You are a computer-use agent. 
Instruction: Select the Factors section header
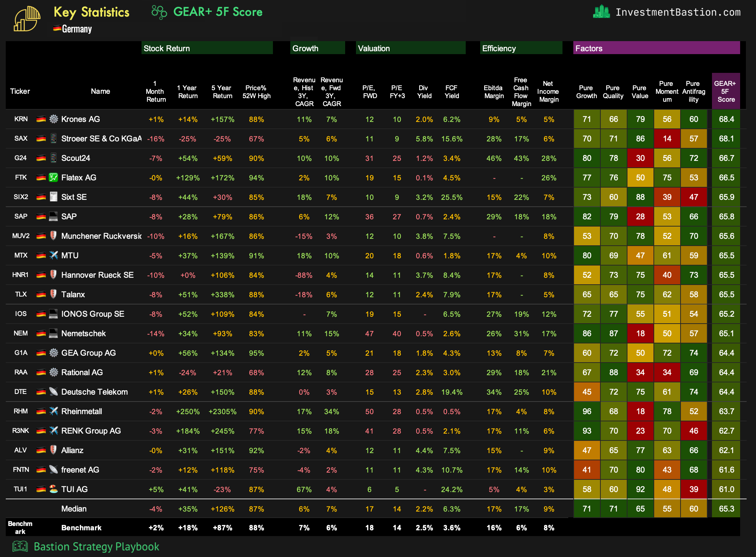656,48
